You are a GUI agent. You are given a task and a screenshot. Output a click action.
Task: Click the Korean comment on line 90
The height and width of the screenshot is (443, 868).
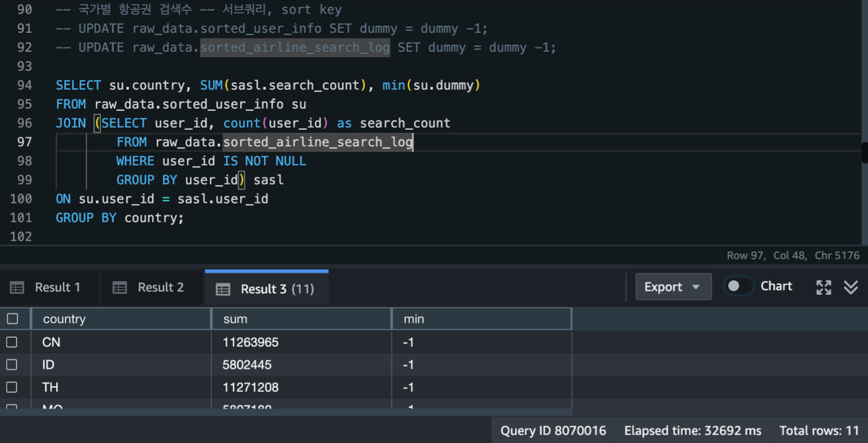click(198, 10)
